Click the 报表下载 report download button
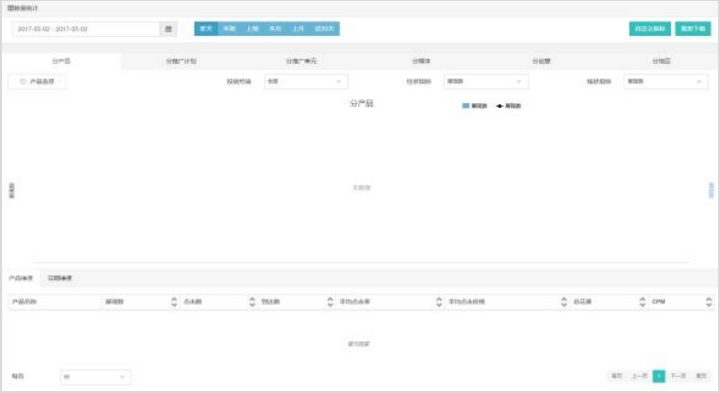 pos(693,29)
